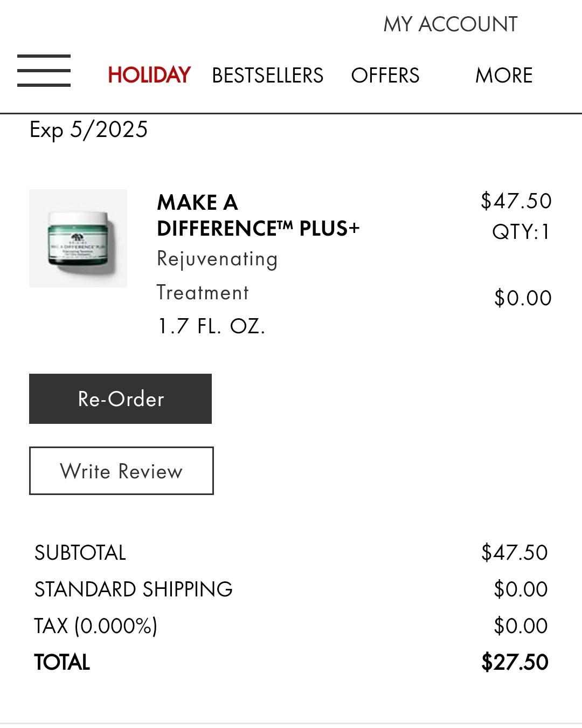582x728 pixels.
Task: Open the Make A Difference jar thumbnail
Action: (x=78, y=238)
